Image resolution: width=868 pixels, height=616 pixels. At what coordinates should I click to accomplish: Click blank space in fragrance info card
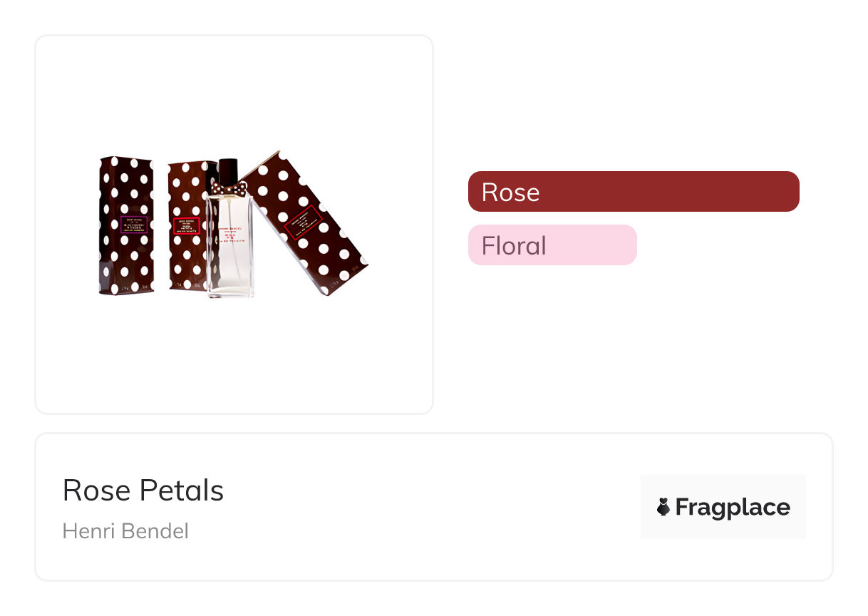(x=428, y=508)
